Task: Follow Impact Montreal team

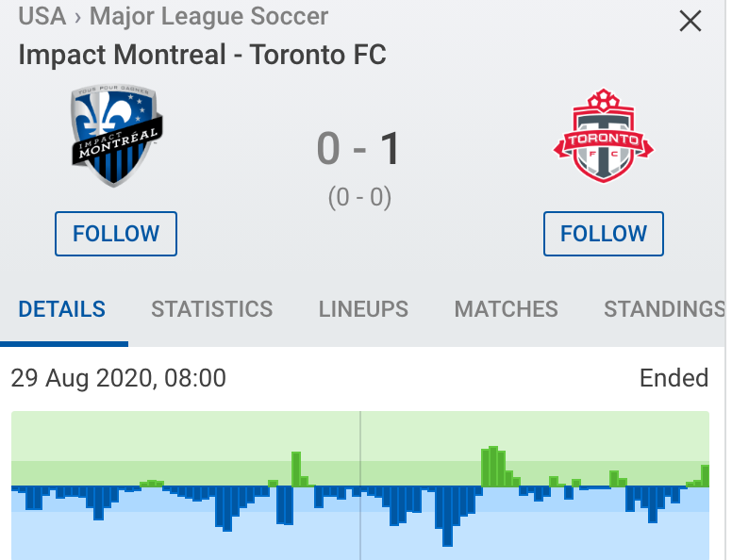Action: coord(116,234)
